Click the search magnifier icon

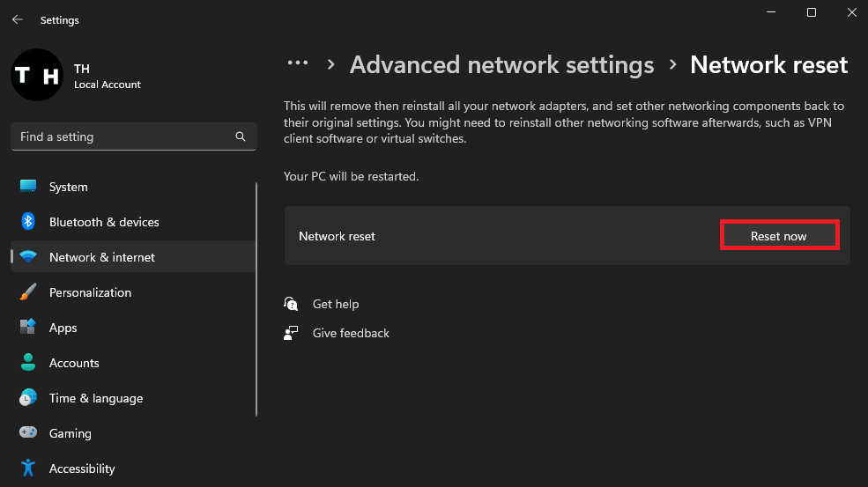pyautogui.click(x=241, y=137)
